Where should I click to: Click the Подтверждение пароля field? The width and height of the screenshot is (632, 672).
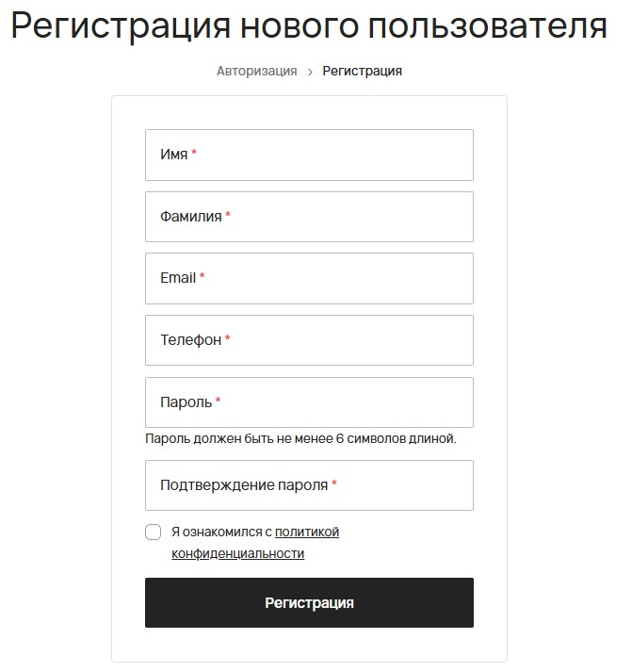[x=309, y=485]
